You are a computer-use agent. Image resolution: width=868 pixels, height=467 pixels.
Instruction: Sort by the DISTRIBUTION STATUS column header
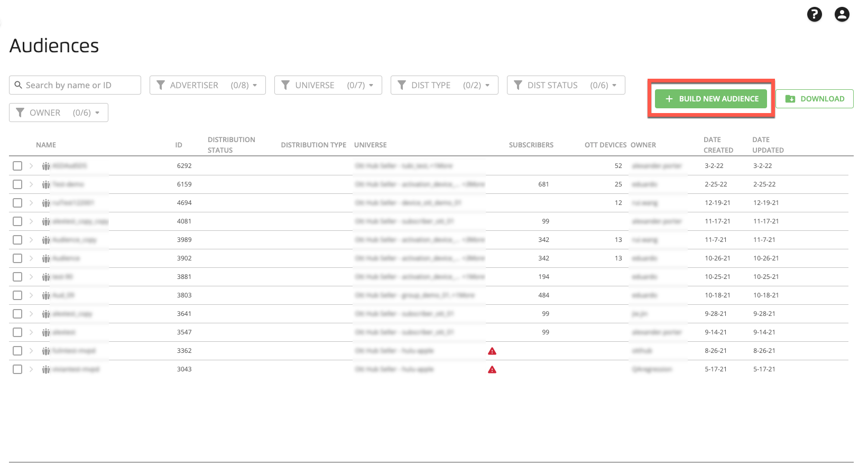(x=232, y=145)
